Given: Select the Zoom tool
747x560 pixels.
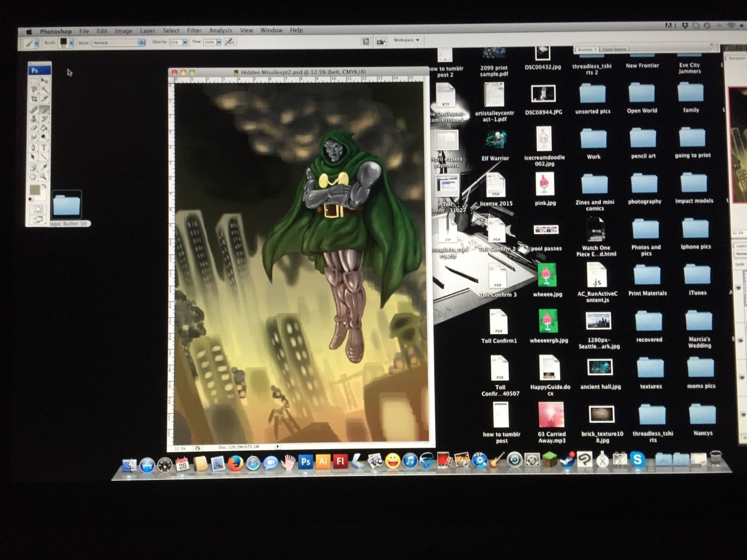Looking at the screenshot, I should click(x=44, y=176).
